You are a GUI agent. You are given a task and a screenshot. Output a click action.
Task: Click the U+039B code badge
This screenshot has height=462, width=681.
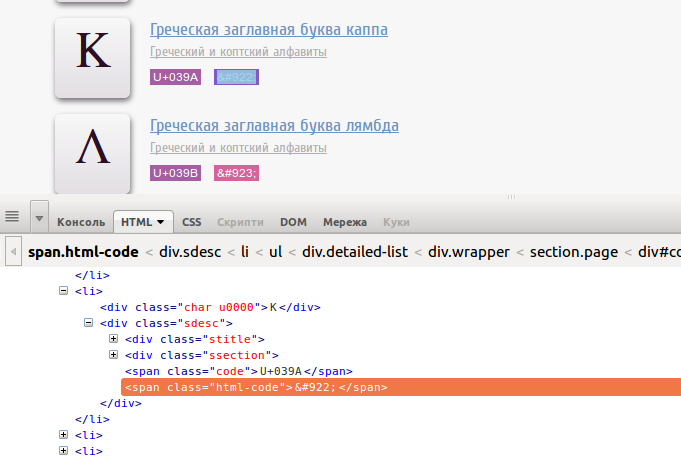coord(175,173)
